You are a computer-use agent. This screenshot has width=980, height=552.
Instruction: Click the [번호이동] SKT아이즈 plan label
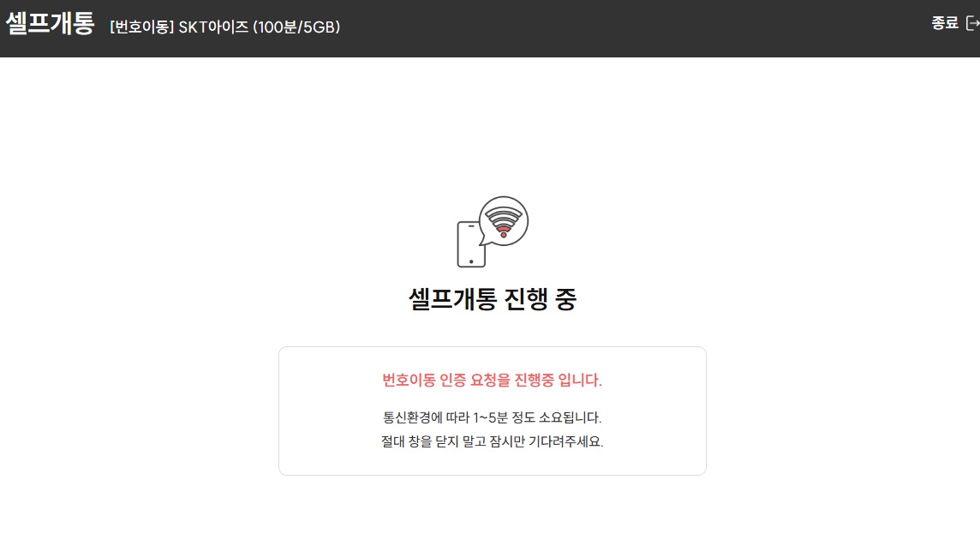tap(179, 27)
